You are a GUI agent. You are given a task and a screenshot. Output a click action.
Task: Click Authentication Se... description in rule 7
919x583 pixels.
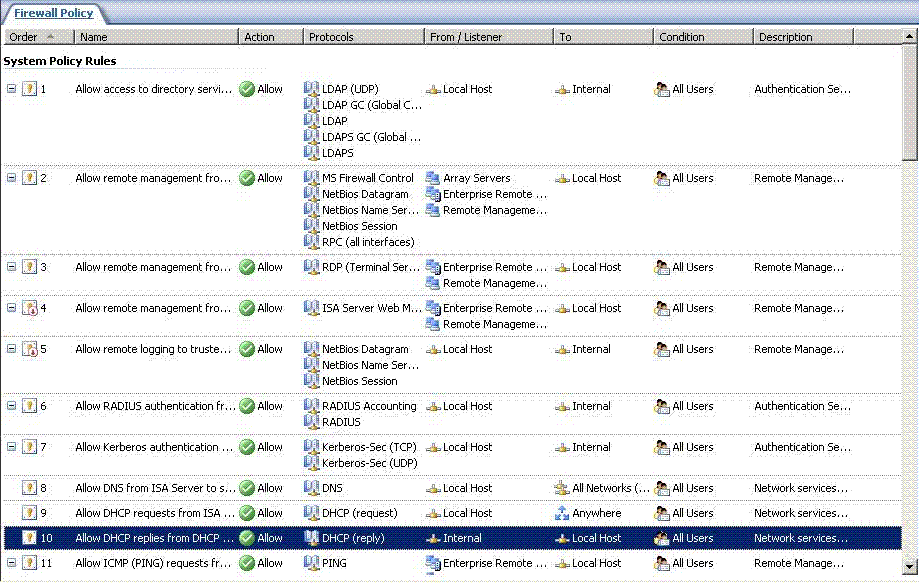point(802,447)
